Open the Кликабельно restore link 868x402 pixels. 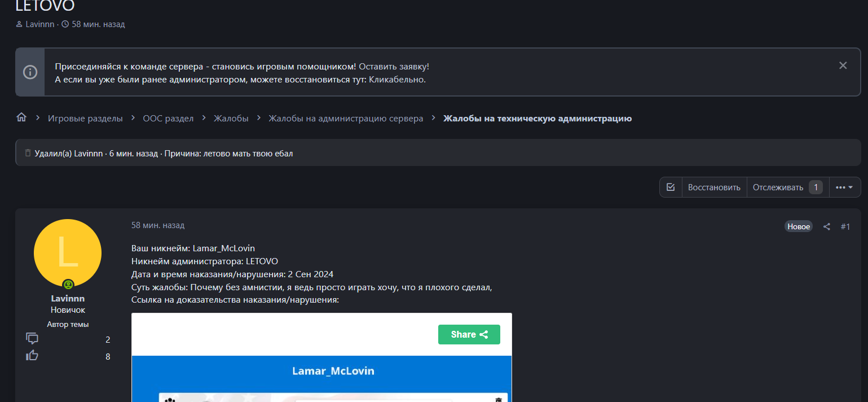397,80
